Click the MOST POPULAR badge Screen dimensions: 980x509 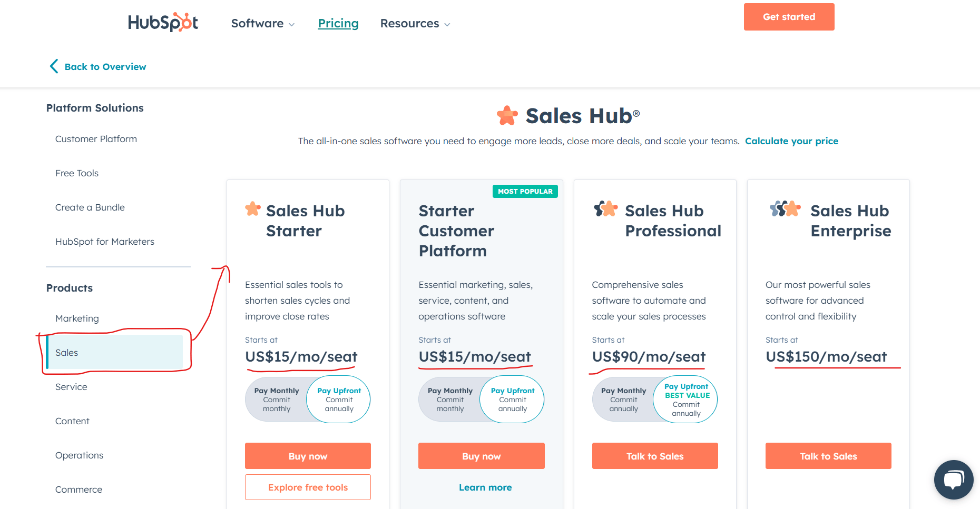point(525,192)
